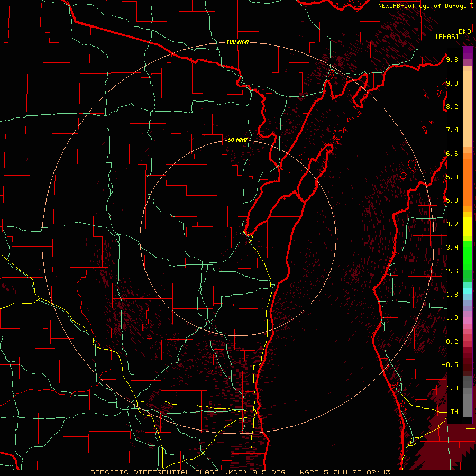Click the NEXLAB-College of DuPage credit text

[x=423, y=6]
